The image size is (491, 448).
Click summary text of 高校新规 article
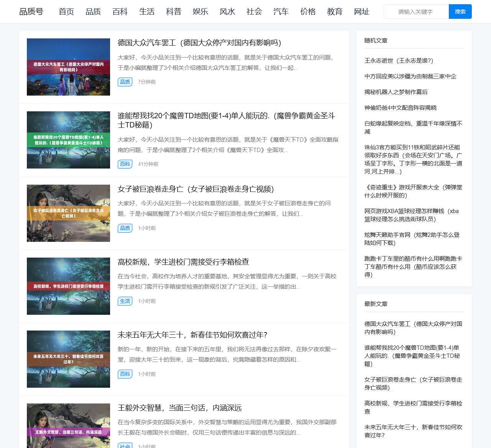227,281
